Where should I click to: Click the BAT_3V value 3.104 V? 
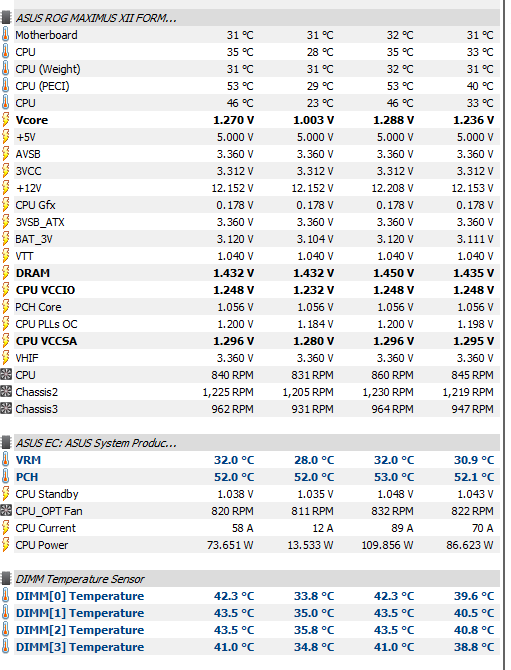(x=314, y=239)
